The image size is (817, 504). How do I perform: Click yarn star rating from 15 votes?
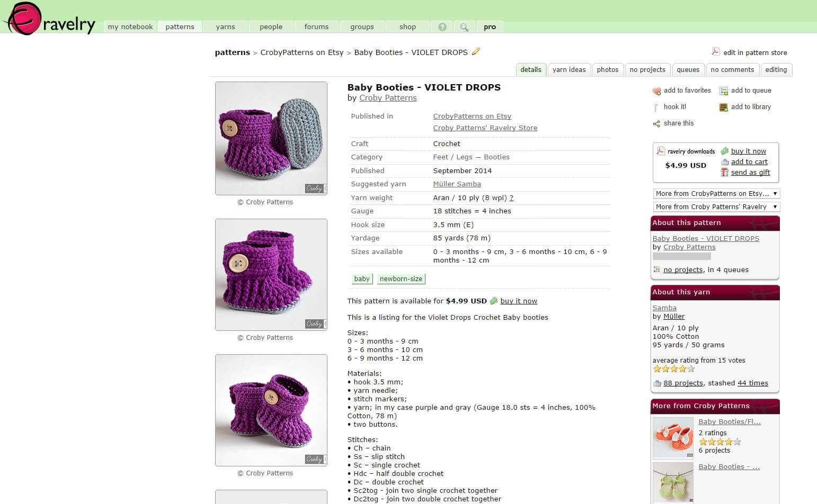[674, 369]
